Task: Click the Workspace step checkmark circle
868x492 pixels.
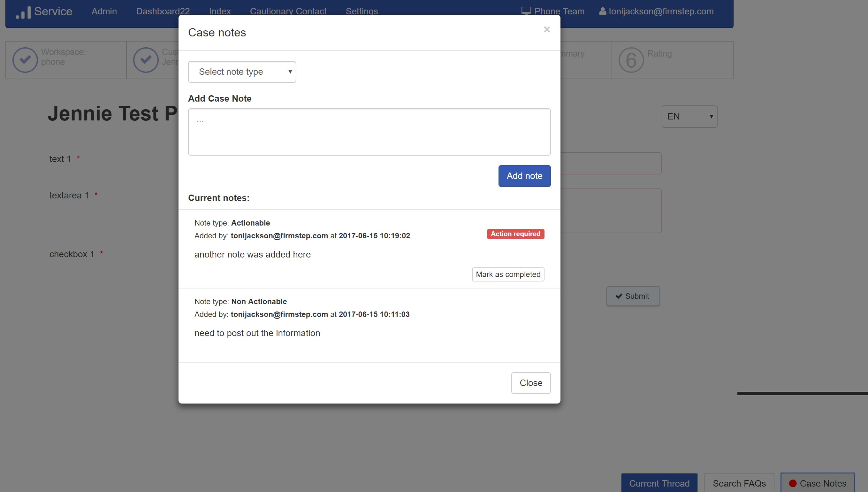Action: (25, 60)
